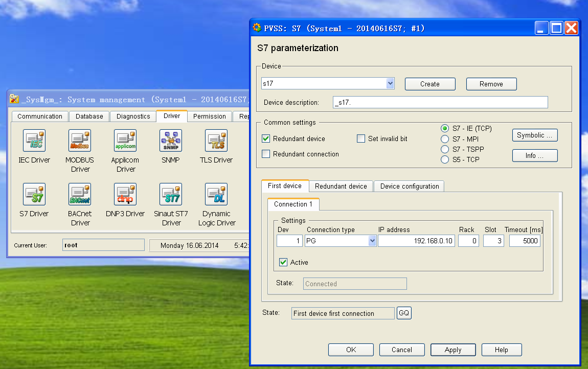Click the GQ button

404,313
